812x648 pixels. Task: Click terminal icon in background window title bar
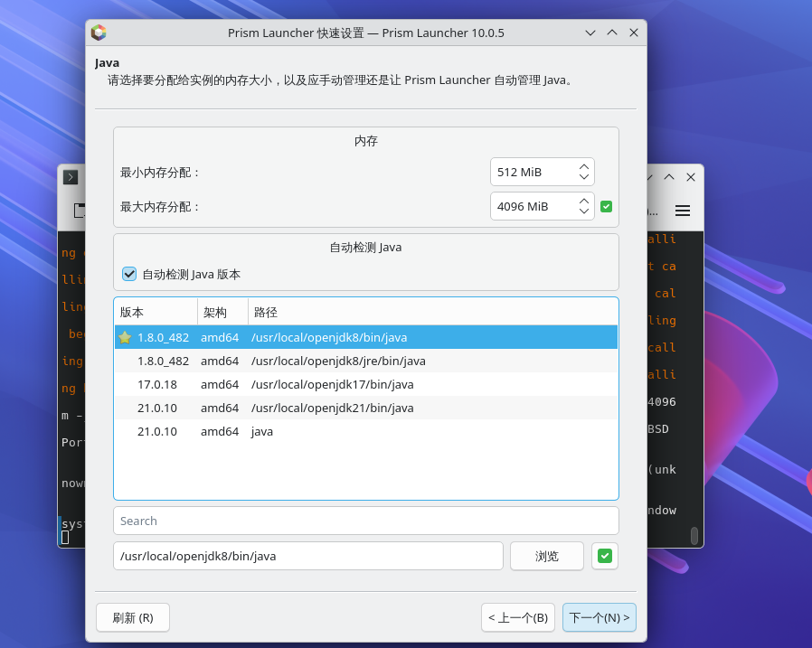tap(71, 177)
